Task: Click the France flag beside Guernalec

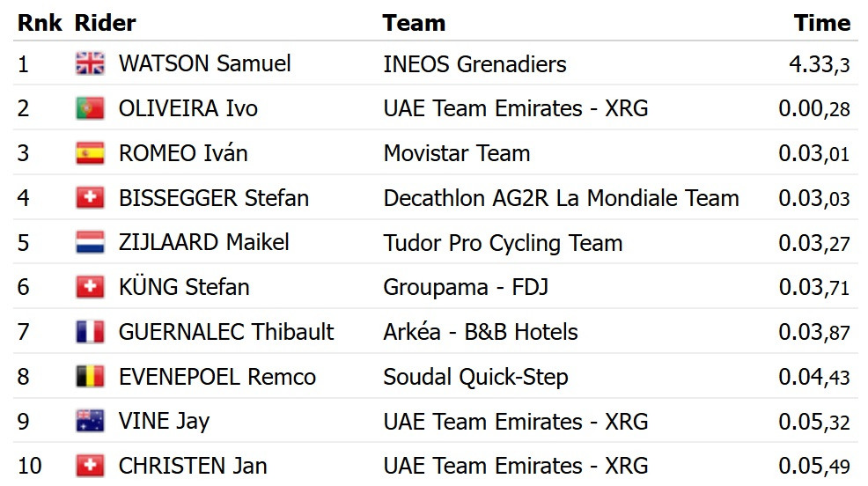Action: click(x=90, y=332)
